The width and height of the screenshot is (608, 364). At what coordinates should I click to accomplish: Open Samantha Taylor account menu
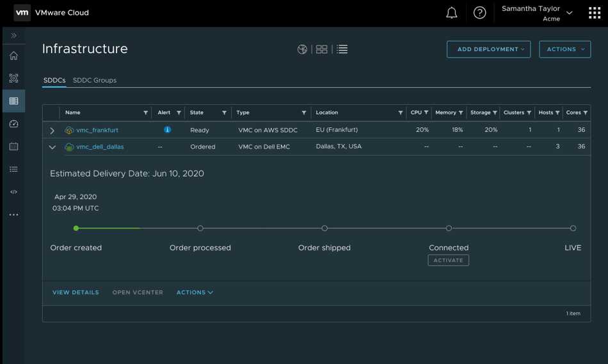pyautogui.click(x=537, y=13)
